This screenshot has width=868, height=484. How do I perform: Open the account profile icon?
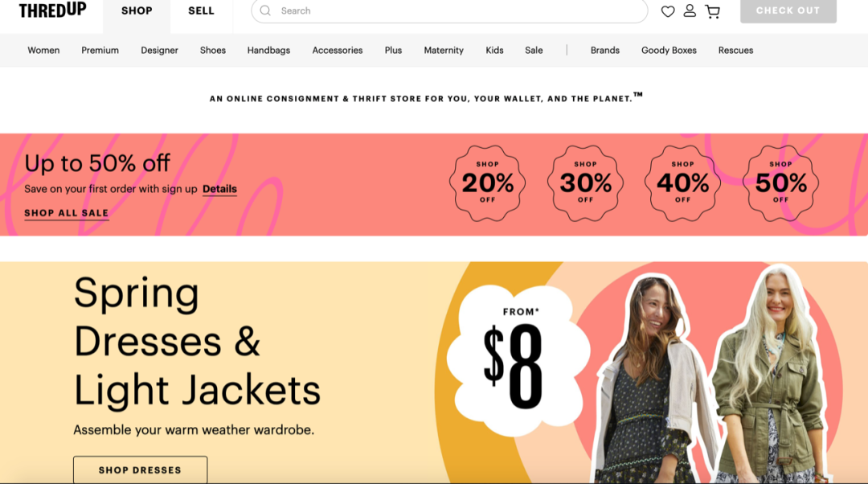click(690, 10)
